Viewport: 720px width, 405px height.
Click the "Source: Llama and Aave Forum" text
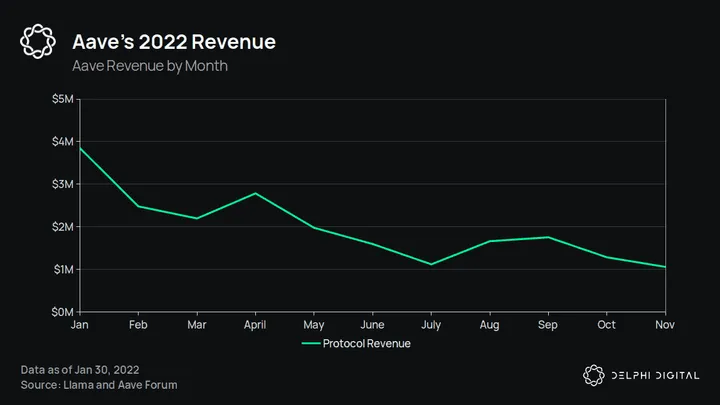[x=99, y=384]
